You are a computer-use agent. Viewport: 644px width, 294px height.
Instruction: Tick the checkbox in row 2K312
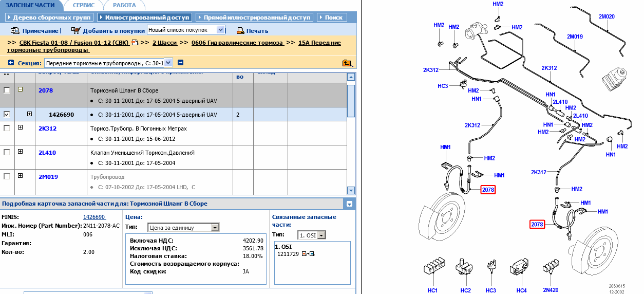7,128
